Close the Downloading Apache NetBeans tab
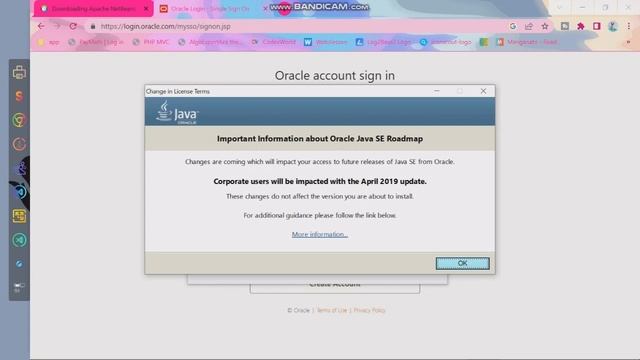640x360 pixels. 146,9
